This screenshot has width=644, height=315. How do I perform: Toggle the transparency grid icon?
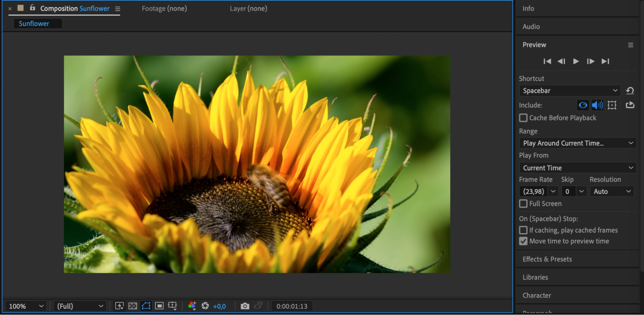click(133, 306)
